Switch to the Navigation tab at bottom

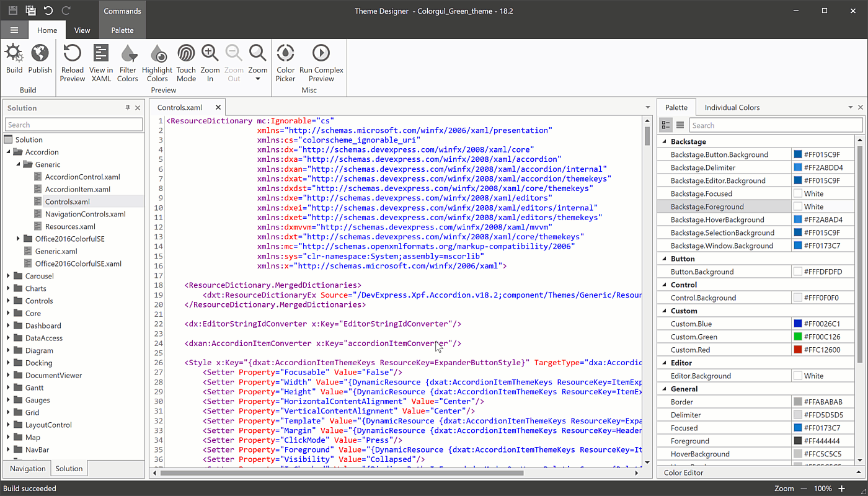pyautogui.click(x=27, y=468)
